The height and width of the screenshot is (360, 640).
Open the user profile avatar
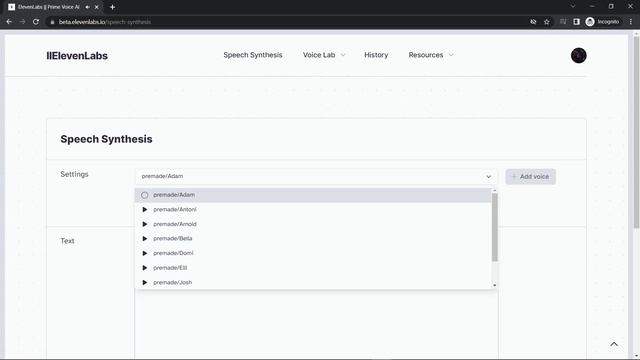(578, 55)
